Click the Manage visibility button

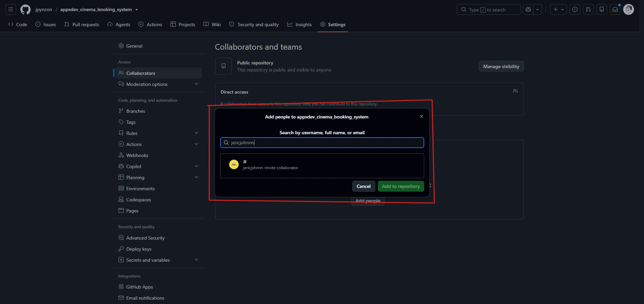501,66
